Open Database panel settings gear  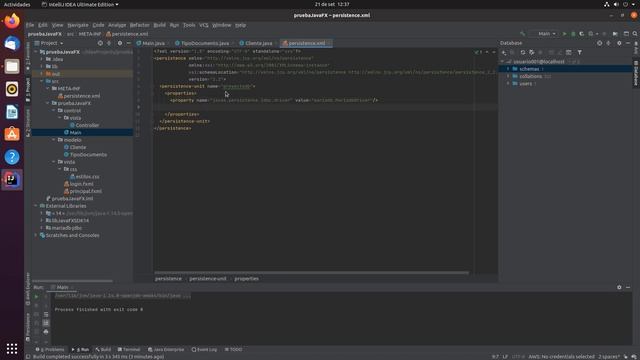[619, 43]
